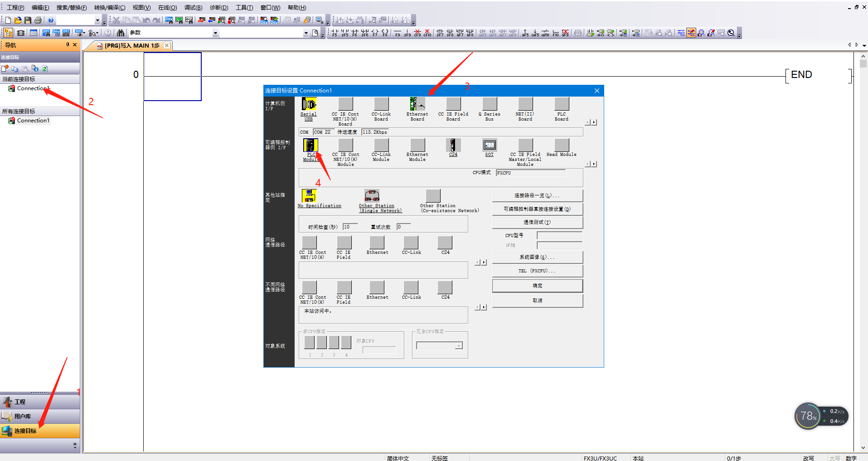Pick the C24 icon in the PLC-side I/F row

tap(453, 146)
